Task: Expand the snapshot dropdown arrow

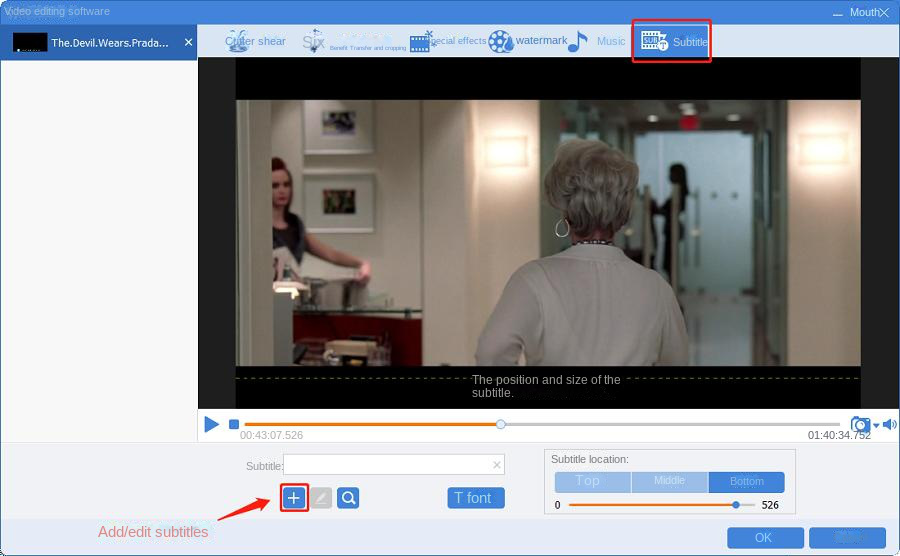Action: (876, 425)
